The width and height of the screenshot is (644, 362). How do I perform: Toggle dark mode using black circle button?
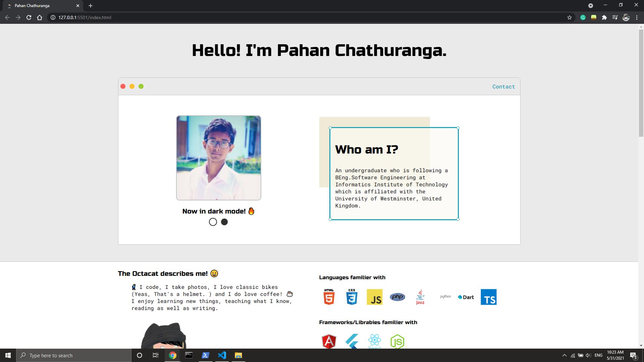click(x=224, y=222)
